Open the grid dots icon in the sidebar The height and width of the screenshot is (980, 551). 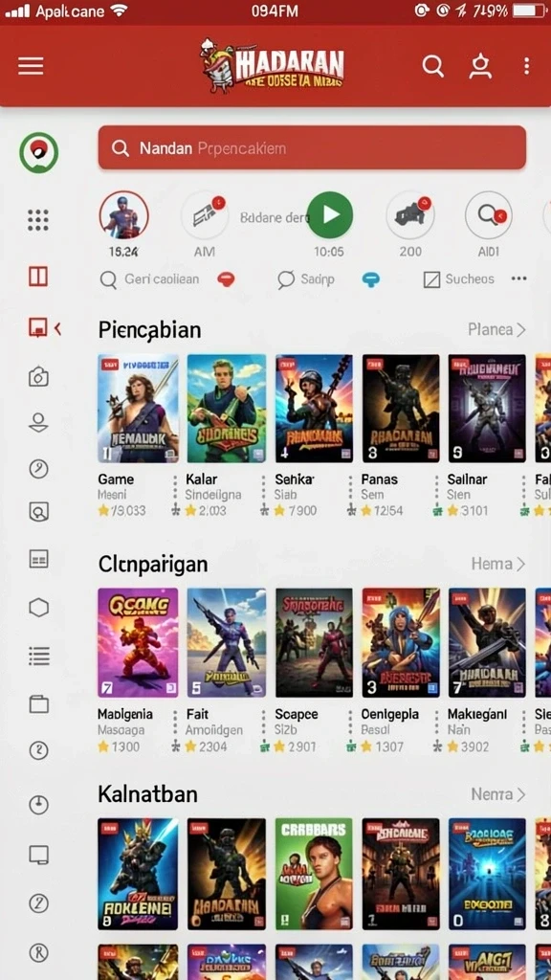click(x=38, y=220)
